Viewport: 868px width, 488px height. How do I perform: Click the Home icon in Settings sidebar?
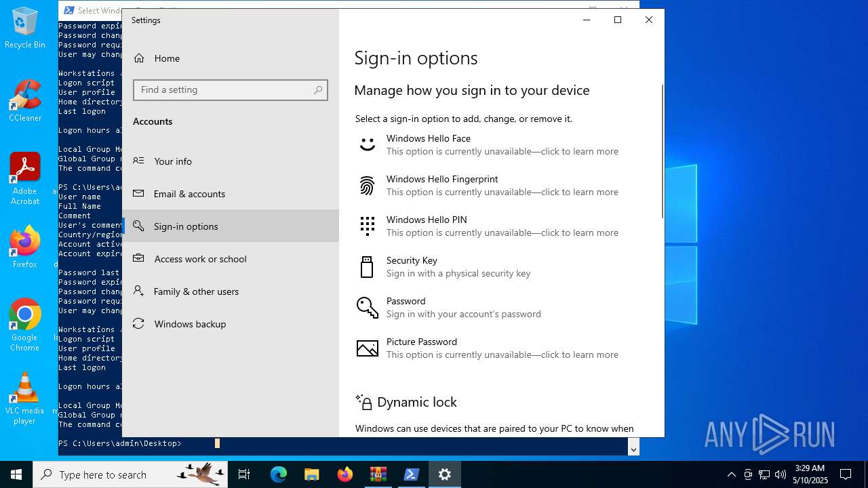(x=139, y=58)
